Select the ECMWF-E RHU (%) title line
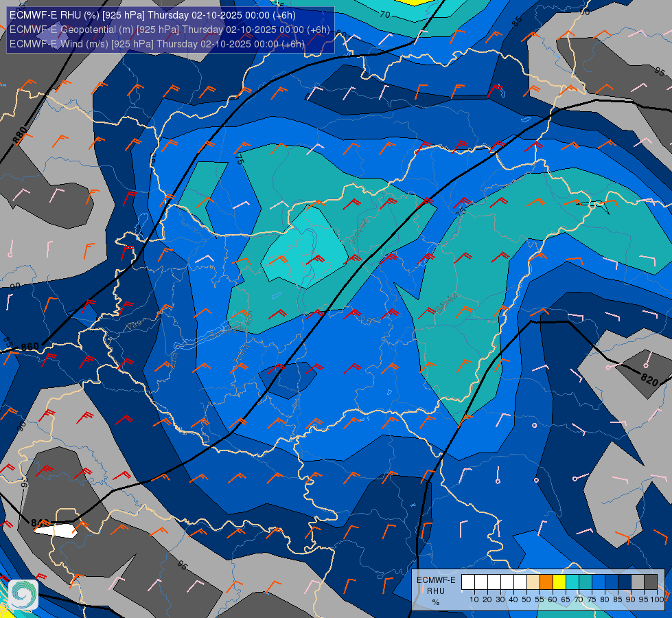 click(x=152, y=15)
